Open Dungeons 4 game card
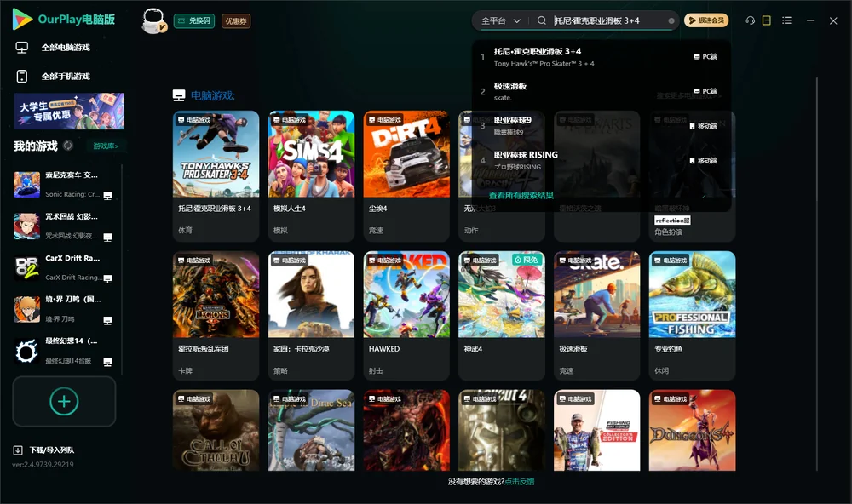 692,430
